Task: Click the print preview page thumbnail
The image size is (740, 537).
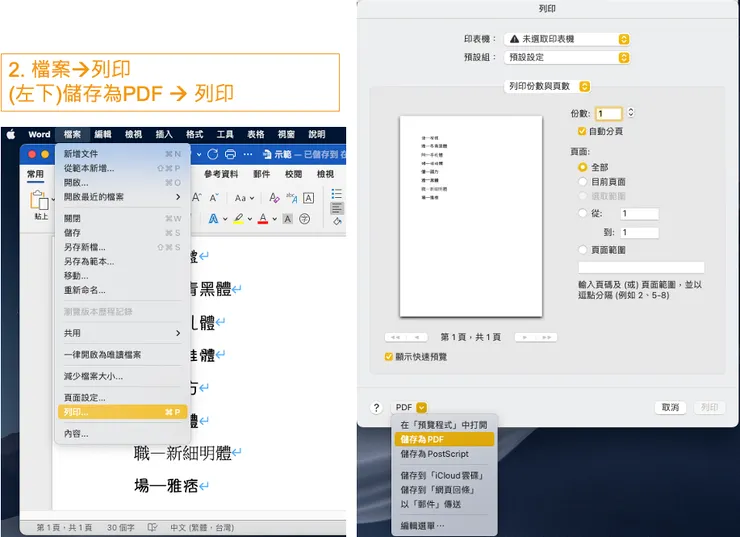Action: point(471,216)
